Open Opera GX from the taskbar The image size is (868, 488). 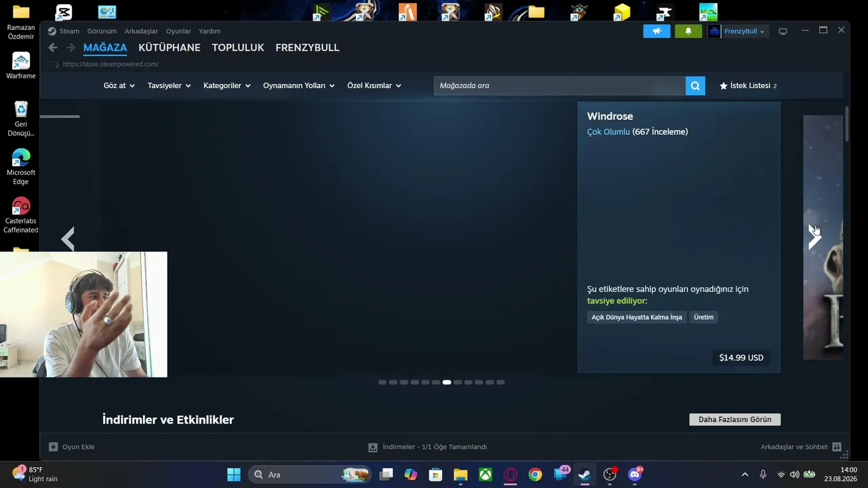click(511, 474)
